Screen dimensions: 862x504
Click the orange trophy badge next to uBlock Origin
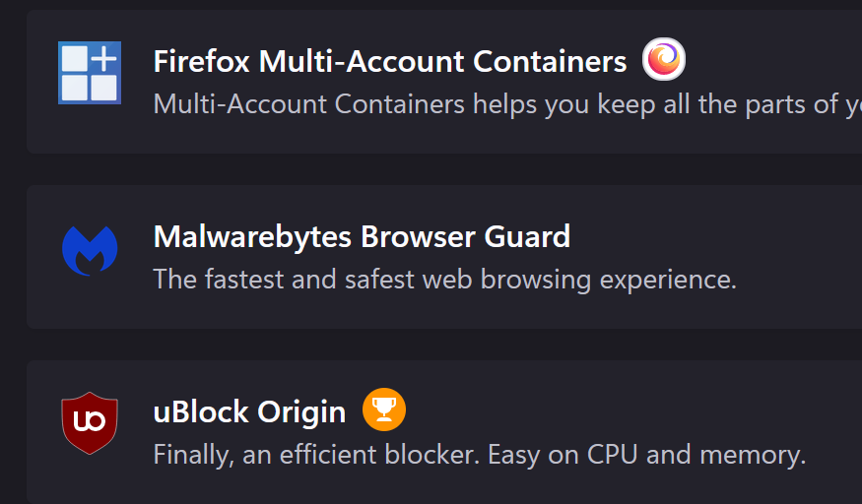384,409
